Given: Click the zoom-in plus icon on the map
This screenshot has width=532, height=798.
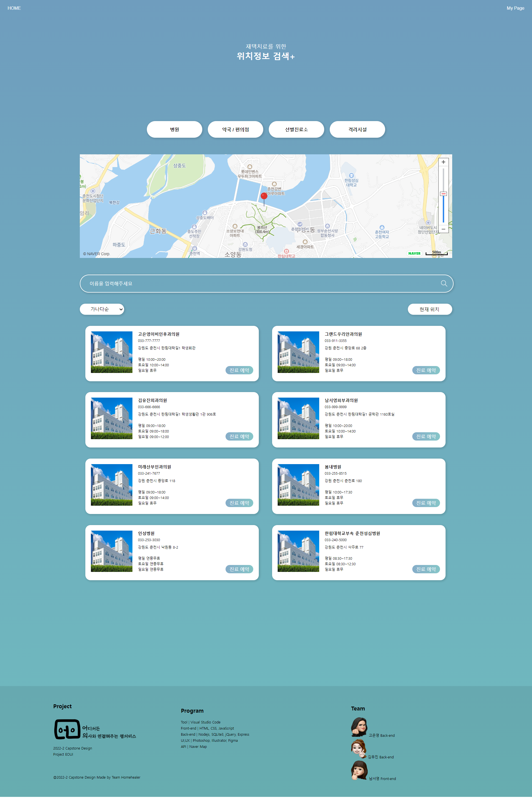Looking at the screenshot, I should coord(443,162).
